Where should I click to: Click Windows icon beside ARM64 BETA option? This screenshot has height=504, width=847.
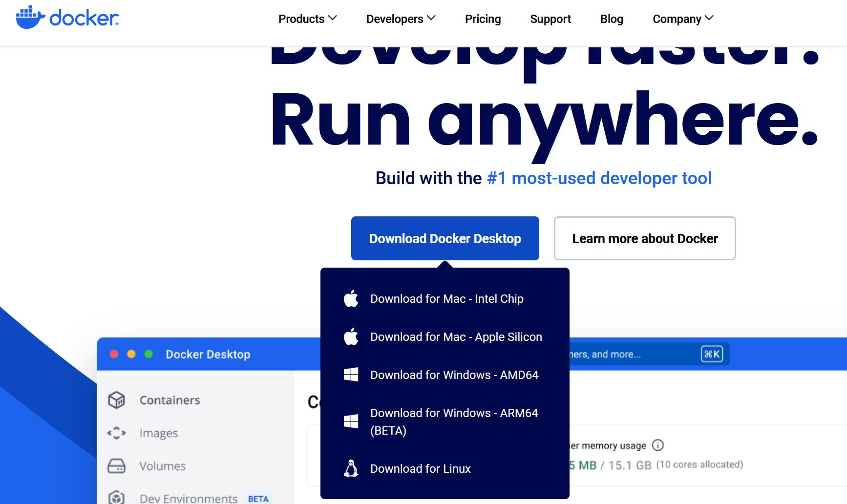point(351,421)
